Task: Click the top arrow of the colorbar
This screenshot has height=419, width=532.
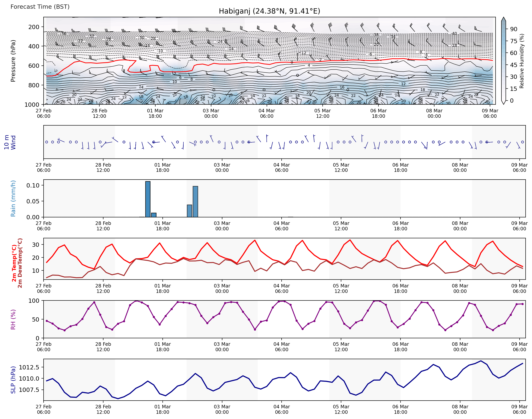Action: pos(503,19)
